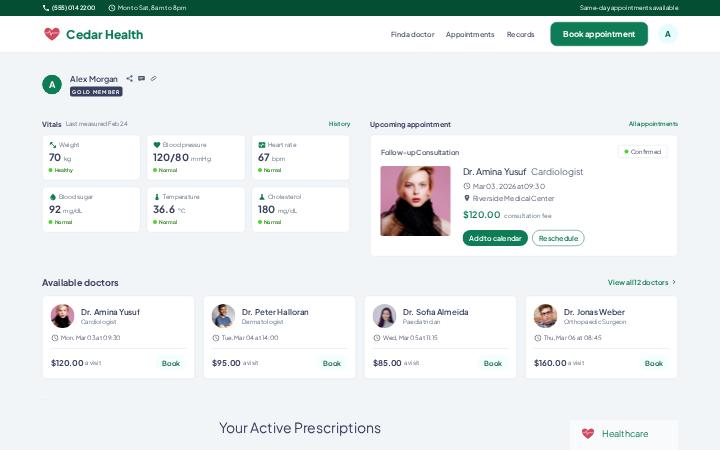This screenshot has height=450, width=720.
Task: Click the Cedar Health brand name
Action: pyautogui.click(x=105, y=34)
